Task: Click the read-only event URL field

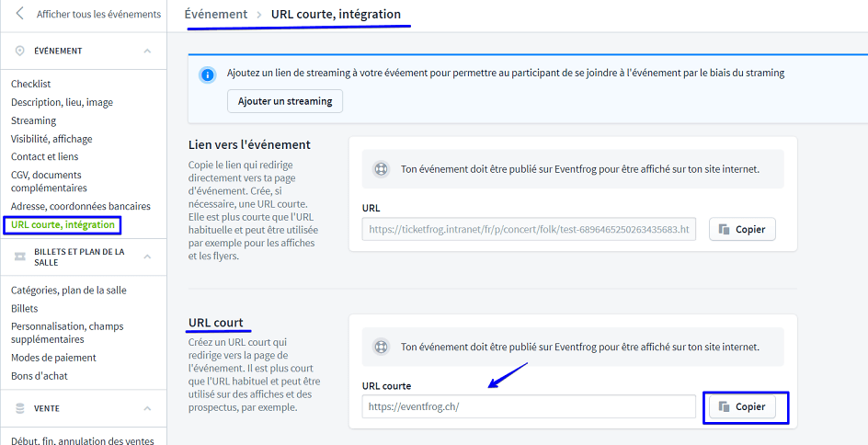Action: pyautogui.click(x=529, y=229)
